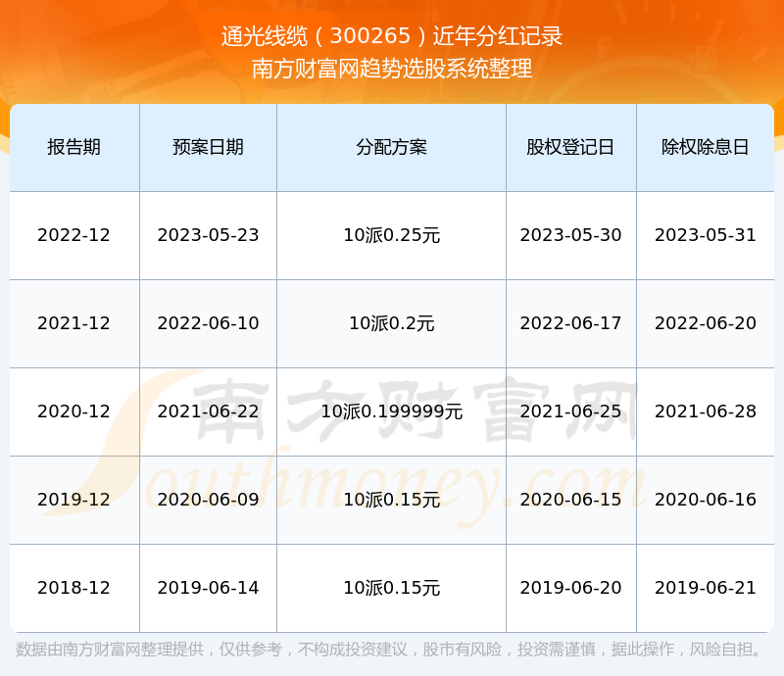
Task: Click proposal date 2023-05-23
Action: point(208,235)
